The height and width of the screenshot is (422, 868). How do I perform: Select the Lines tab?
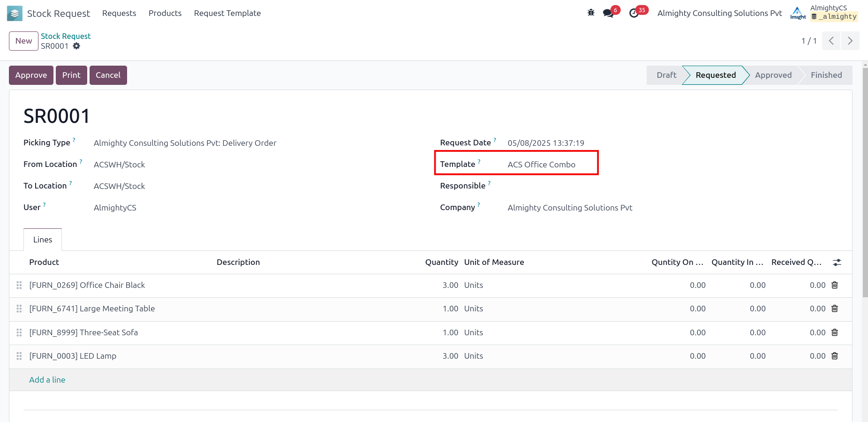pyautogui.click(x=43, y=240)
